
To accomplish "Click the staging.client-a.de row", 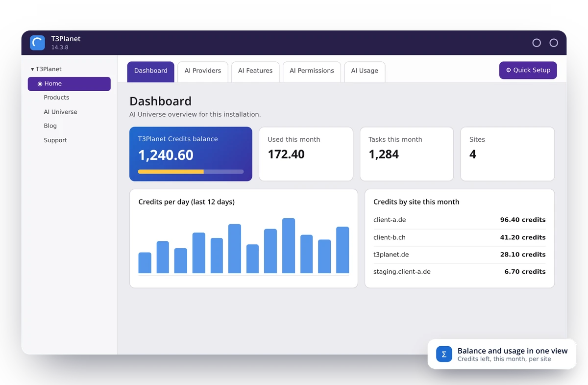I will coord(460,272).
